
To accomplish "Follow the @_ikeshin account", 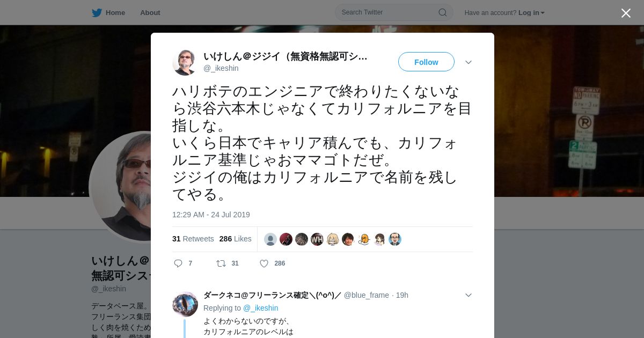I will (426, 62).
